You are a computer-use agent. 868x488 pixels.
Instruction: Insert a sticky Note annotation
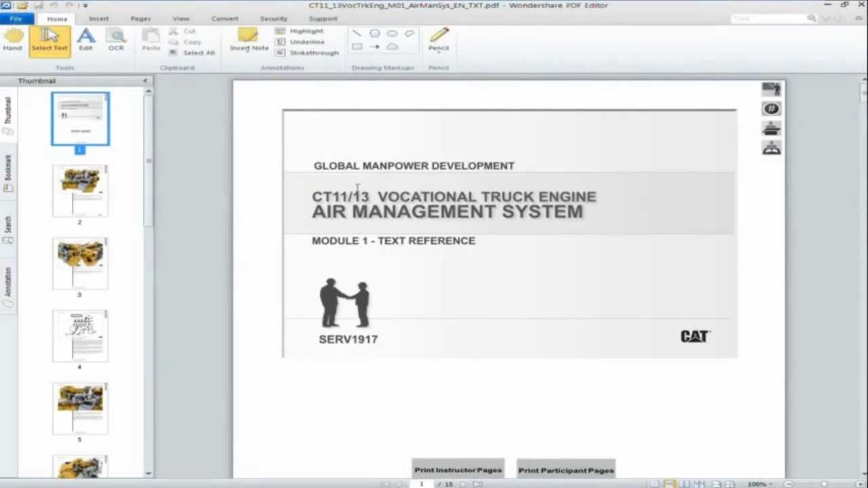[249, 40]
